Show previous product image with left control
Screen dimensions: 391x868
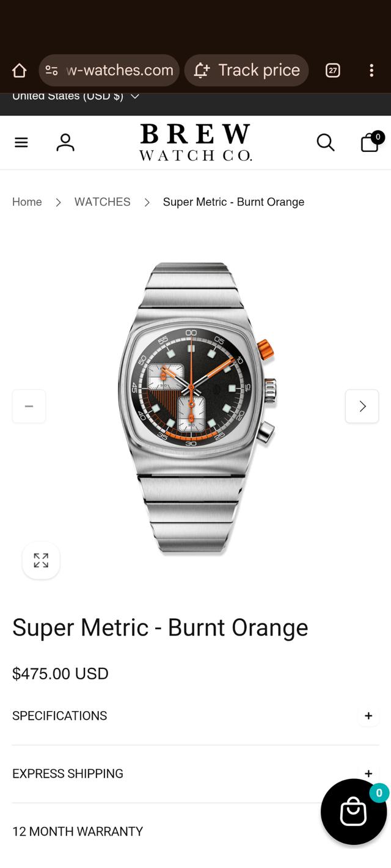click(x=29, y=406)
